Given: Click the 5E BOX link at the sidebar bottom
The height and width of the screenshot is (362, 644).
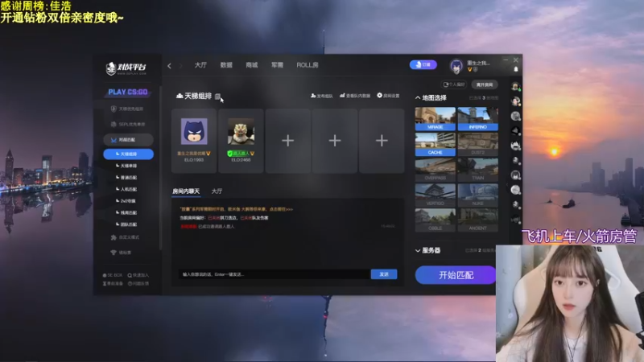Looking at the screenshot, I should (113, 275).
